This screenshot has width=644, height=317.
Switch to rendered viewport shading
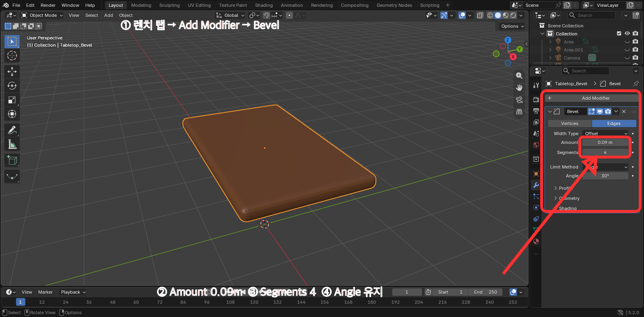pyautogui.click(x=513, y=15)
